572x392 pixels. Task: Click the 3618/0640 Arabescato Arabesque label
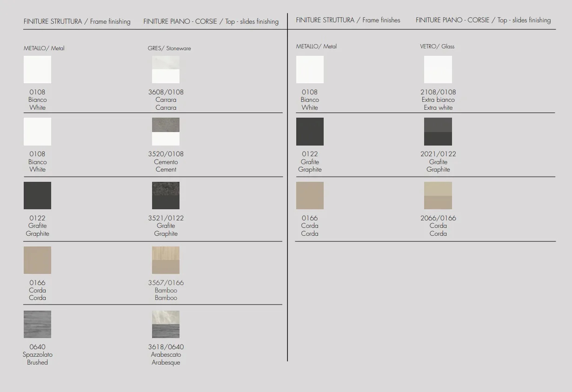pyautogui.click(x=166, y=354)
